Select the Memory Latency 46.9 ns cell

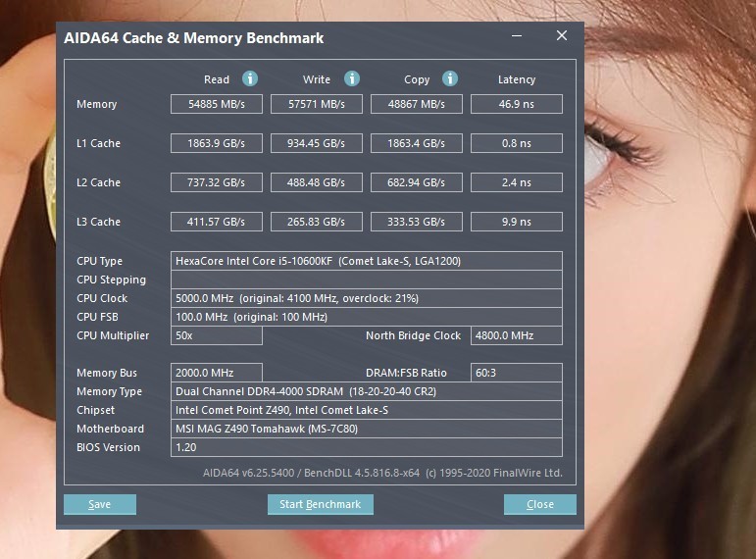516,104
